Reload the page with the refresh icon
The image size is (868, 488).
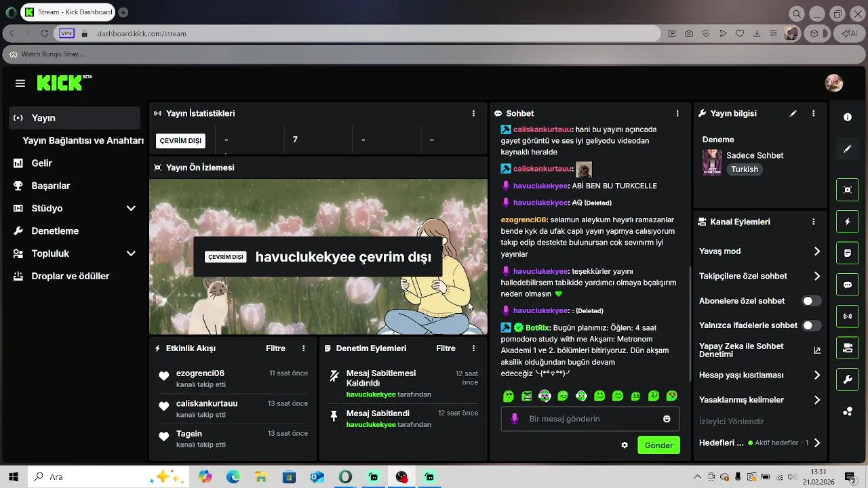point(45,33)
